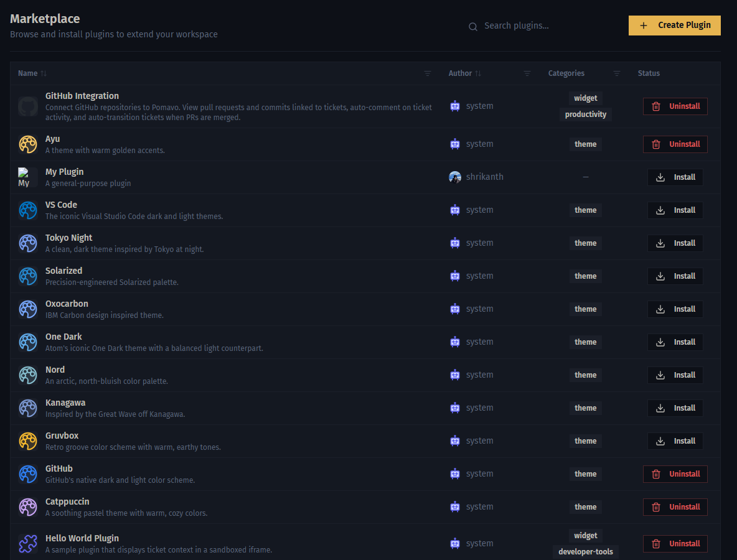Click the Oxocarbon palette icon
The image size is (737, 560).
pos(28,309)
